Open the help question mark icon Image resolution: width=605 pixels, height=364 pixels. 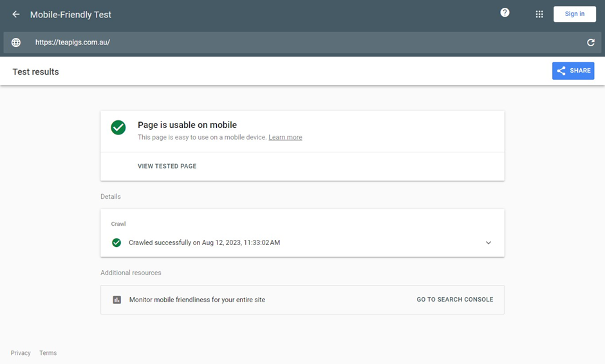505,13
